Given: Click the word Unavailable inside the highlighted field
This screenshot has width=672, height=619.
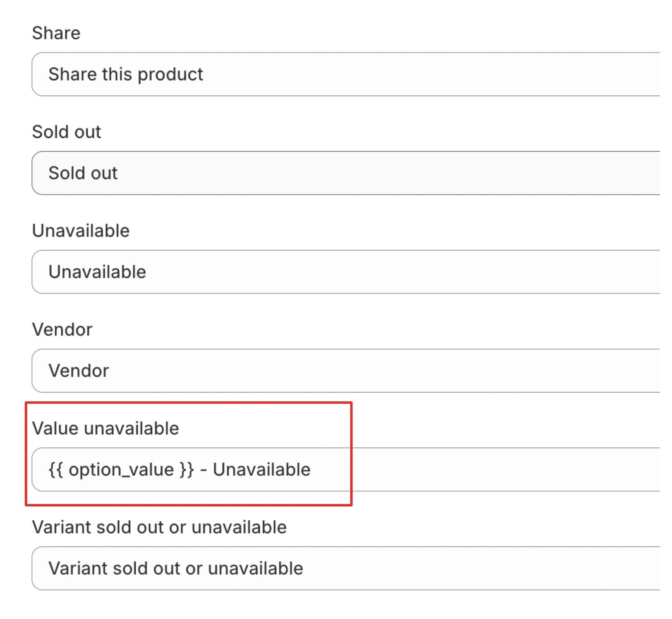Looking at the screenshot, I should (x=262, y=470).
